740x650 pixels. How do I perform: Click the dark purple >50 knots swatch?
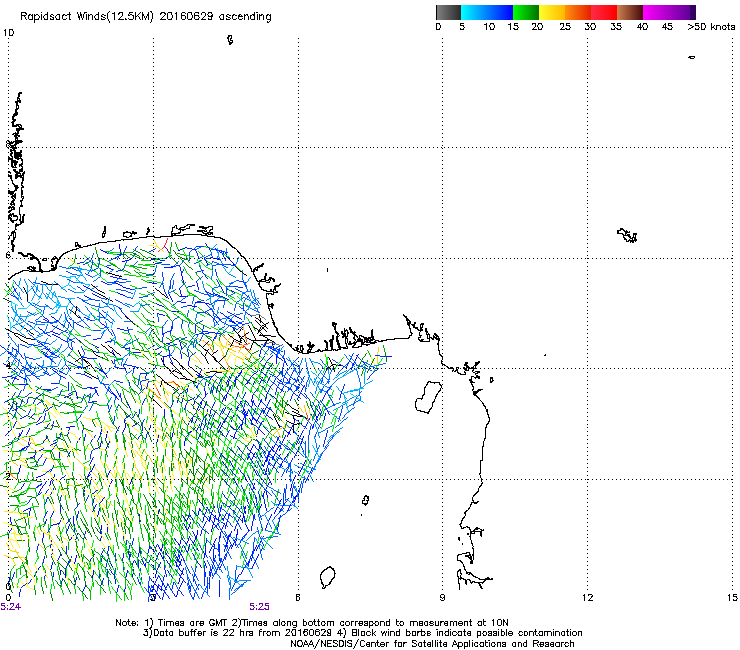693,12
